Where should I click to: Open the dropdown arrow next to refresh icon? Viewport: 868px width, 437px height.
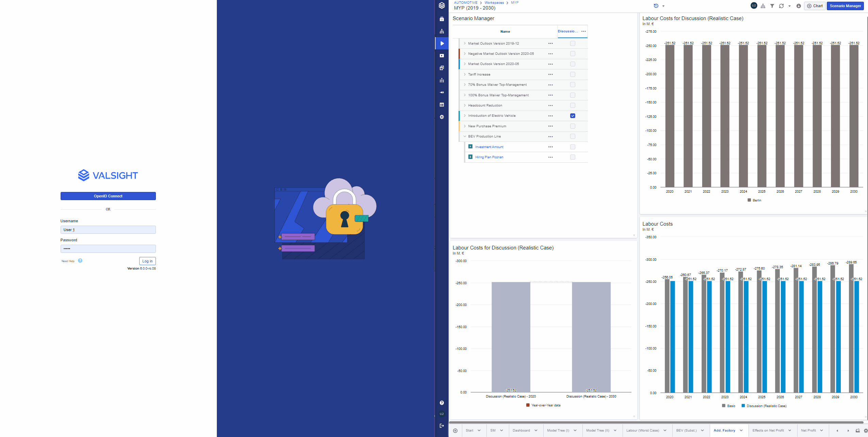pos(789,6)
